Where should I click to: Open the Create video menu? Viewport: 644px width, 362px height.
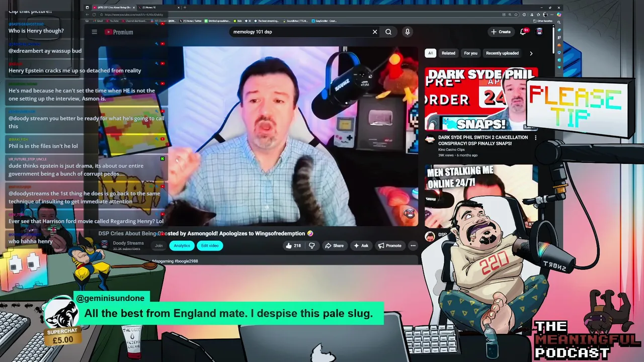501,32
